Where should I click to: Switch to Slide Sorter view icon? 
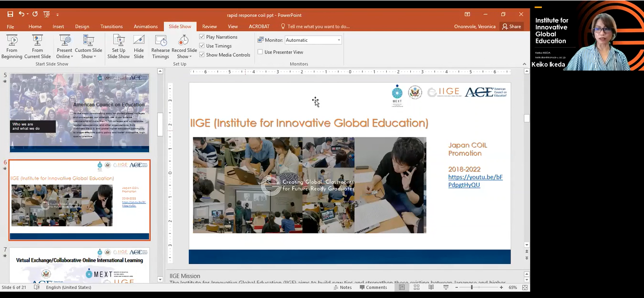(417, 287)
